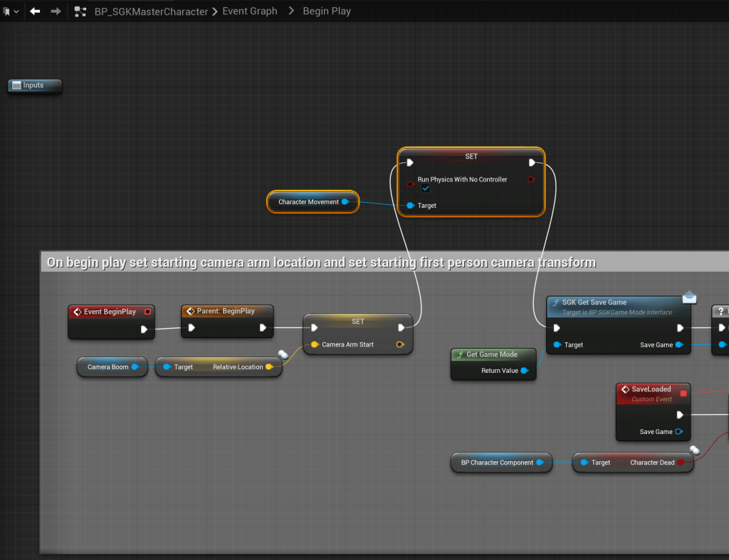Viewport: 729px width, 560px height.
Task: Open the bookmarks dropdown in the toolbar
Action: pos(11,11)
